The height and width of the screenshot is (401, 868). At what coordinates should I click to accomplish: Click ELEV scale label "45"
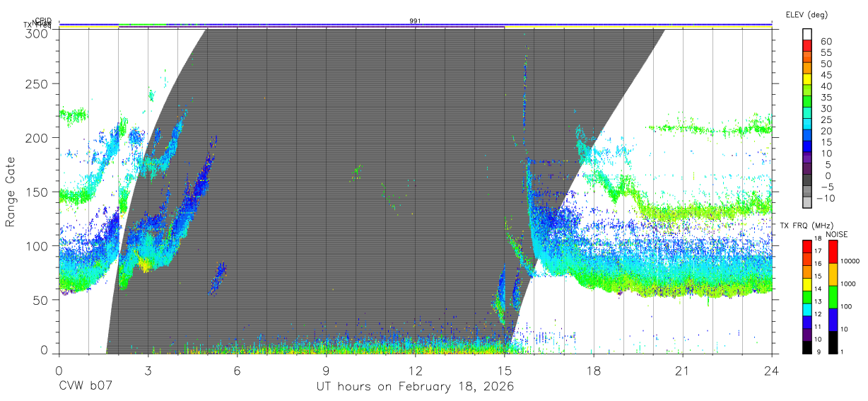[x=826, y=75]
